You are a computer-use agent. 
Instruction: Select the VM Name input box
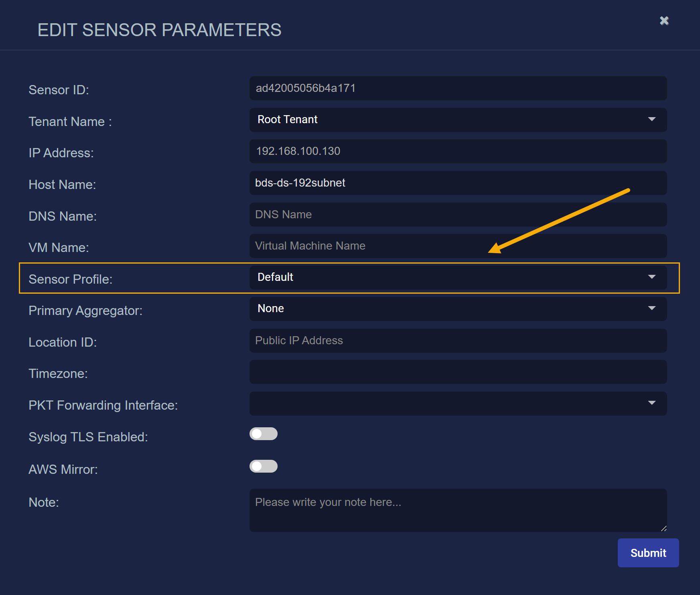coord(458,246)
